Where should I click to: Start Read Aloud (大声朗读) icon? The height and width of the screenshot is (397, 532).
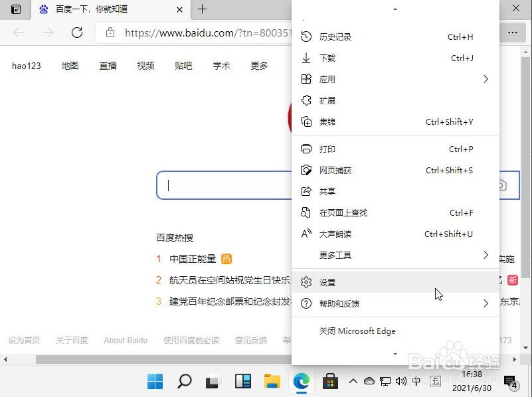coord(306,234)
